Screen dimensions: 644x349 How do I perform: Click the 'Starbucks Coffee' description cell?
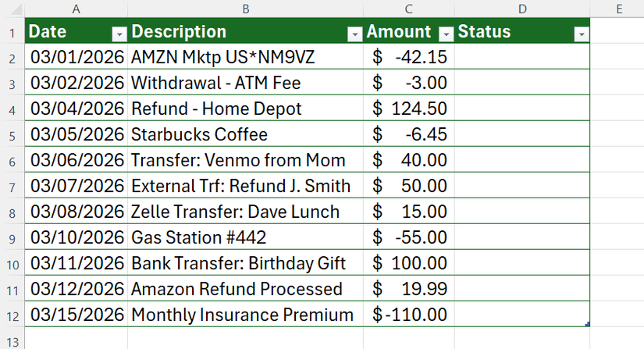tap(199, 134)
